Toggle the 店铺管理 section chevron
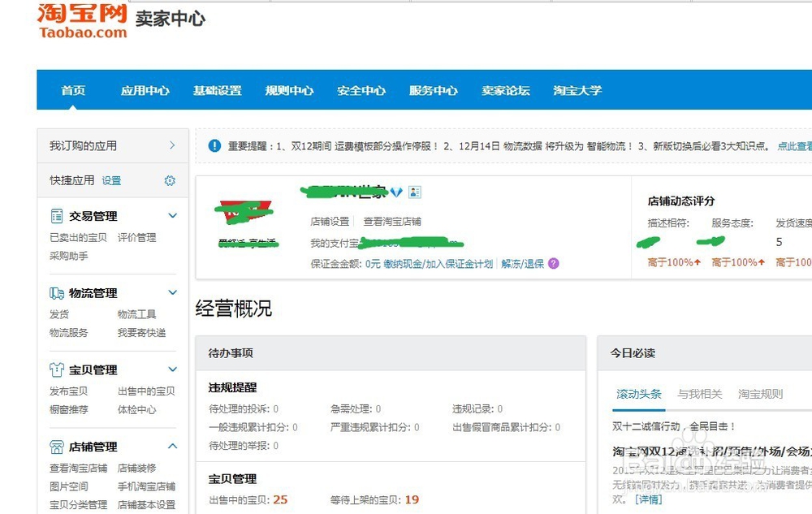812x514 pixels. pos(172,446)
